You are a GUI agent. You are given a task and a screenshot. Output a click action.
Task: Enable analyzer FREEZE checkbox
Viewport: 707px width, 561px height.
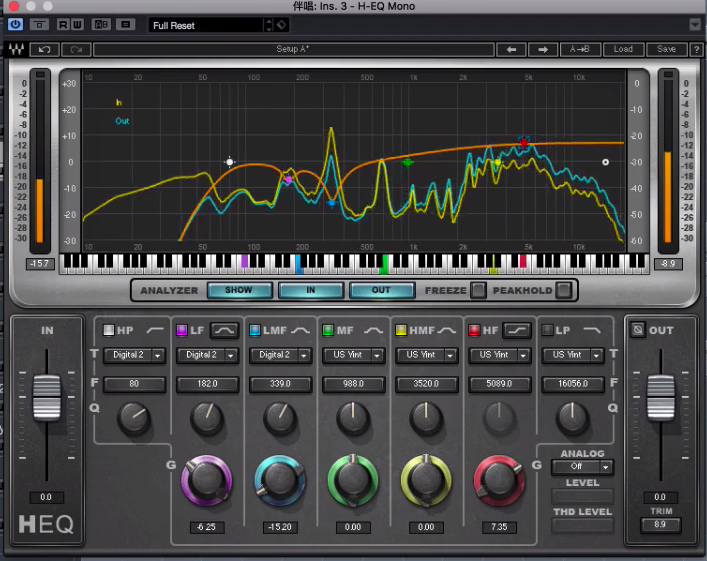pos(478,290)
